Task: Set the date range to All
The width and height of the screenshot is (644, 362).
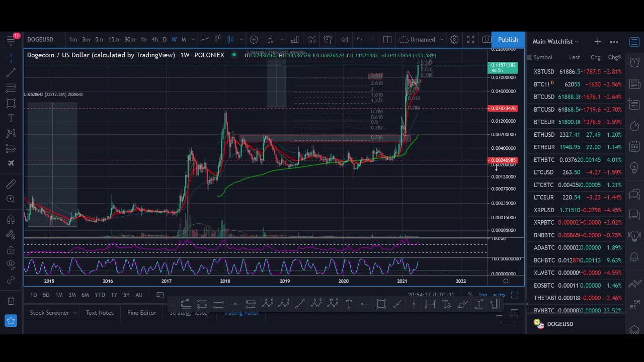Action: tap(139, 295)
